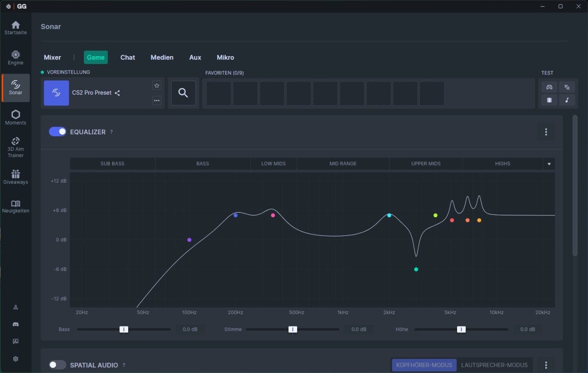
Task: Open the Discord link icon
Action: (16, 324)
